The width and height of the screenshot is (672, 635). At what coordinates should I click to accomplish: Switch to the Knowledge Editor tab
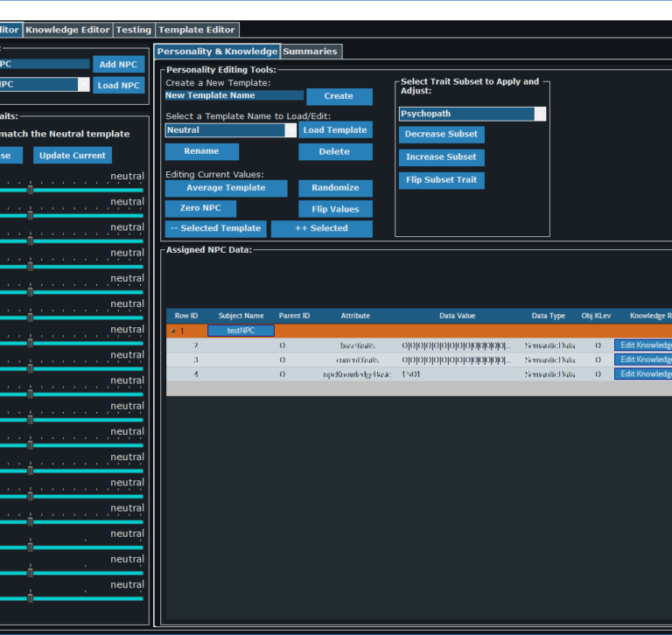(x=67, y=30)
